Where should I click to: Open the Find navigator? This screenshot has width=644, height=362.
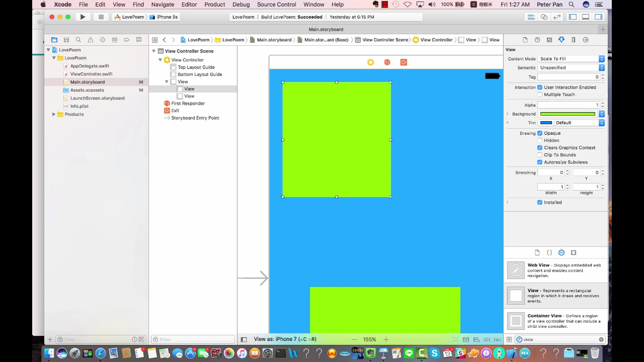click(x=78, y=40)
